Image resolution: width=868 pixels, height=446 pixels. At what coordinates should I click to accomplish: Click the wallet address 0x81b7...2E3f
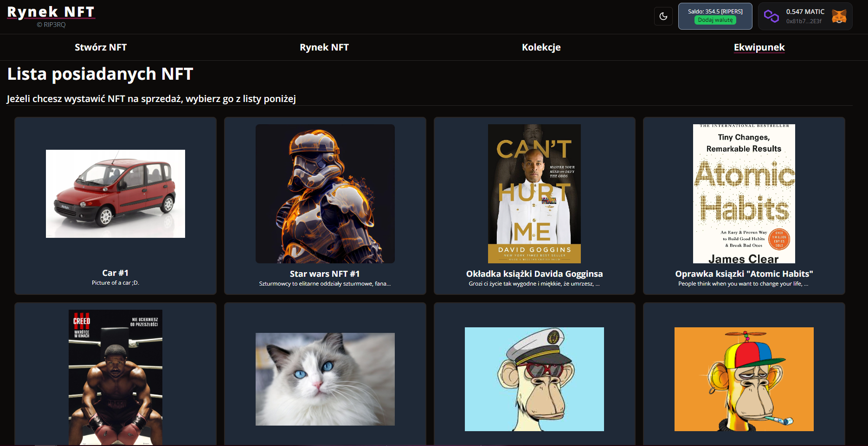click(x=804, y=21)
